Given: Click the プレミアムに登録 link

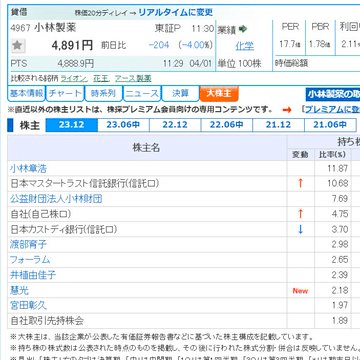Looking at the screenshot, I should [332, 109].
